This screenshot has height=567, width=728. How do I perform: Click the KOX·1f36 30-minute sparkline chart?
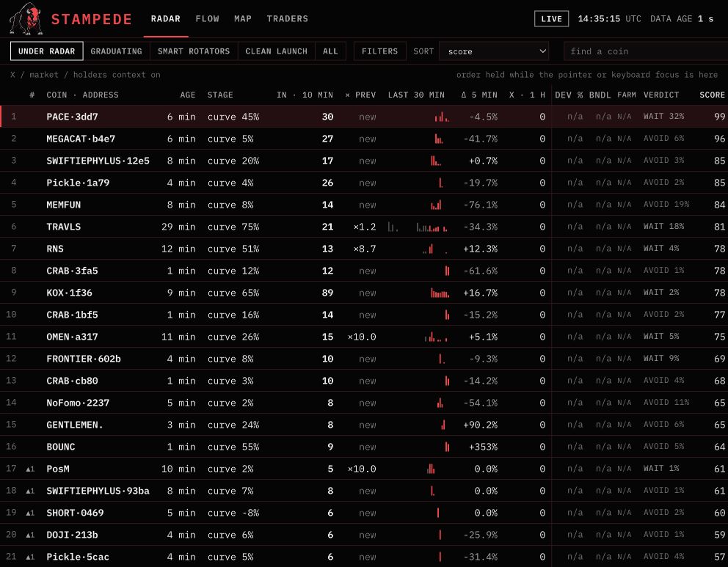(440, 293)
